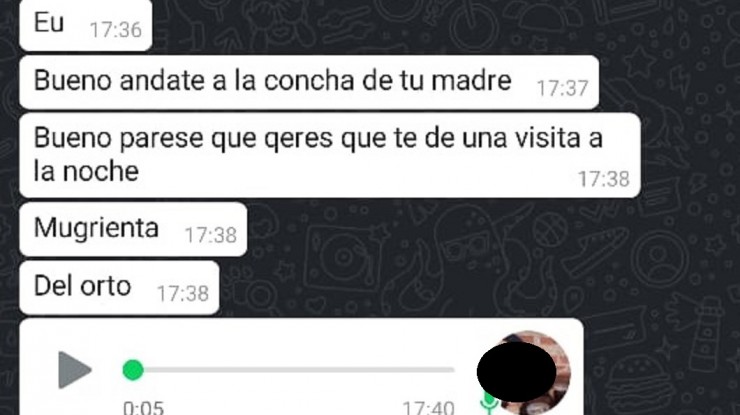Play the 0:05 voice message

tap(74, 370)
